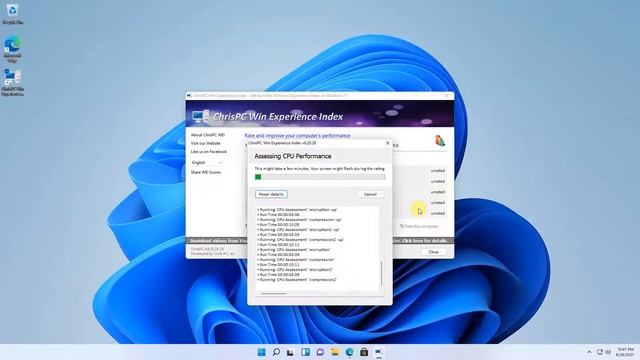Open Like us on Facebook link
This screenshot has width=640, height=360.
click(x=209, y=151)
